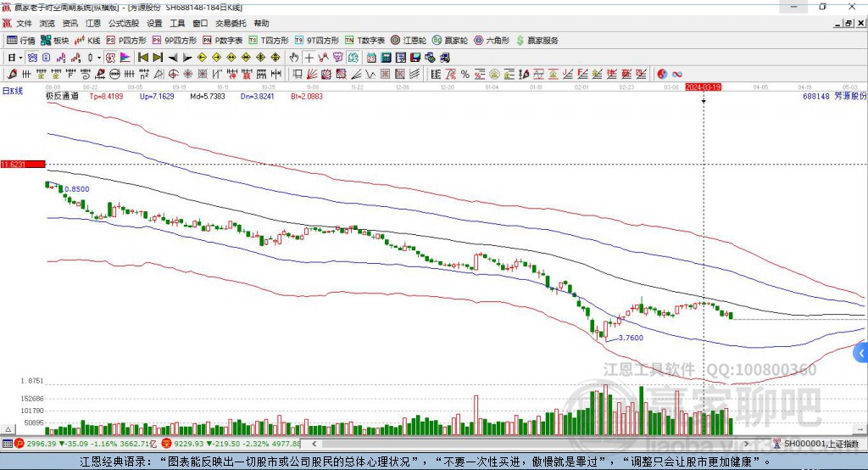Screen dimensions: 868x470
Task: Open the P四方形 tool
Action: click(x=125, y=41)
